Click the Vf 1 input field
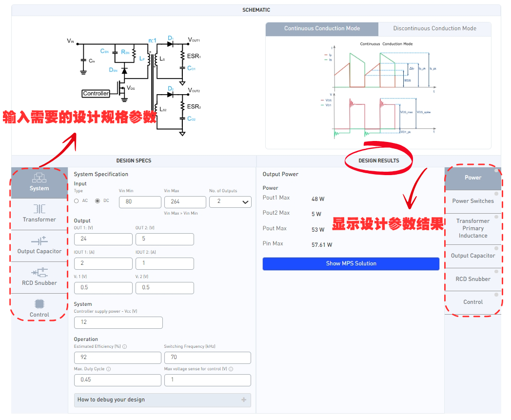 click(x=103, y=288)
